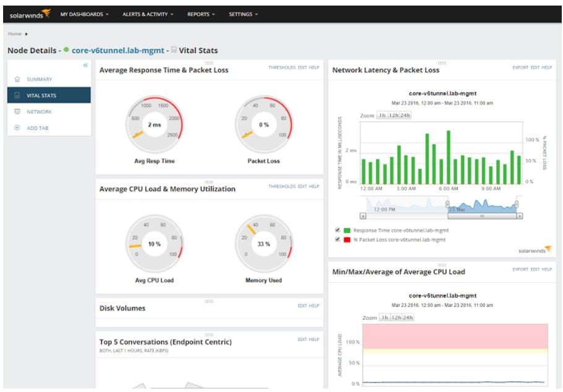Expand the Settings menu
The height and width of the screenshot is (392, 563).
pos(243,14)
